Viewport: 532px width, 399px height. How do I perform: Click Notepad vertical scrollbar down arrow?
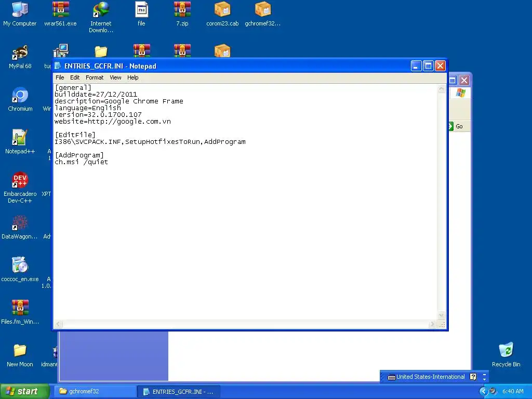[x=442, y=315]
